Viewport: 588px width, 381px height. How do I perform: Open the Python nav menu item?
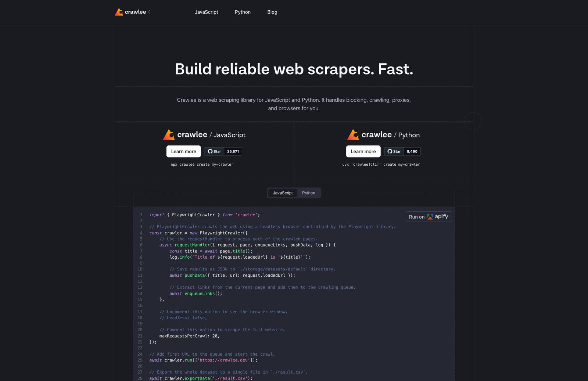coord(243,12)
